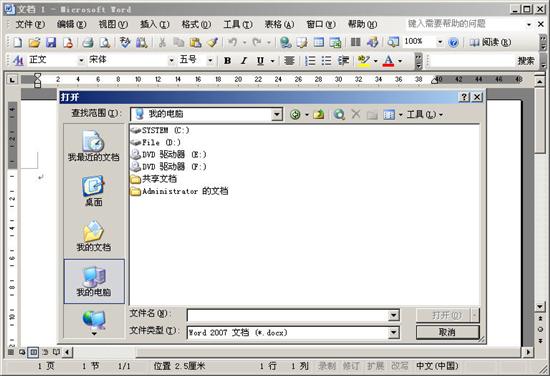550x376 pixels.
Task: Click the Bold formatting button
Action: [x=227, y=61]
